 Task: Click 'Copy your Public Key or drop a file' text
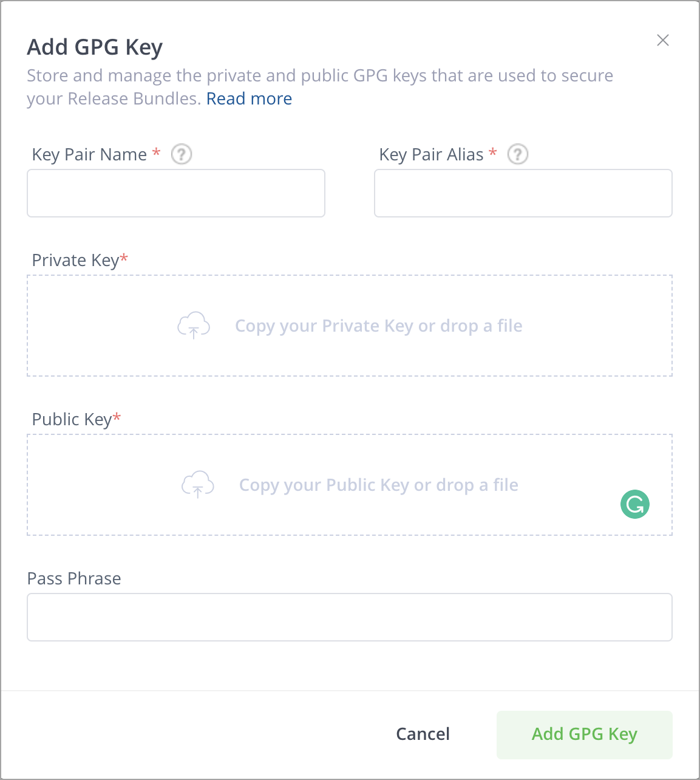(x=379, y=485)
